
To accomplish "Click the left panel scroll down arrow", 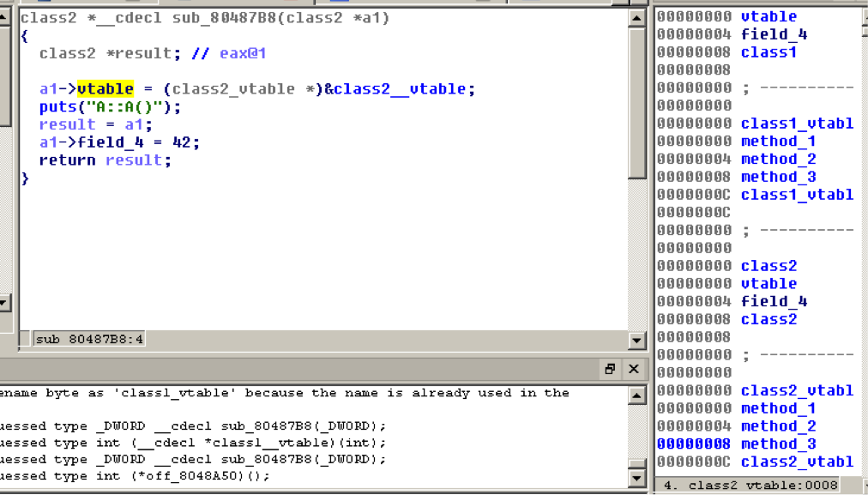I will 3,302.
